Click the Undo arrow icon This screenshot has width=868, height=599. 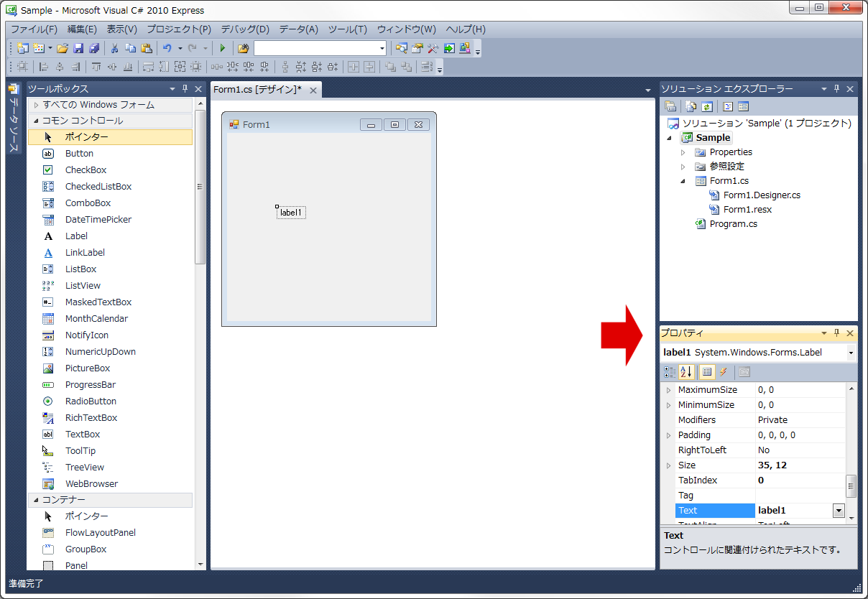(167, 48)
